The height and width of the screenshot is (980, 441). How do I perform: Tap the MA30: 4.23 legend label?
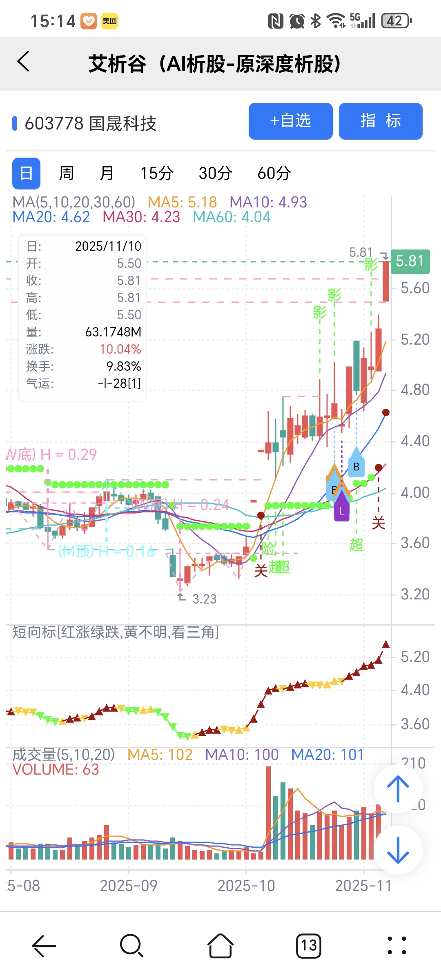click(141, 217)
